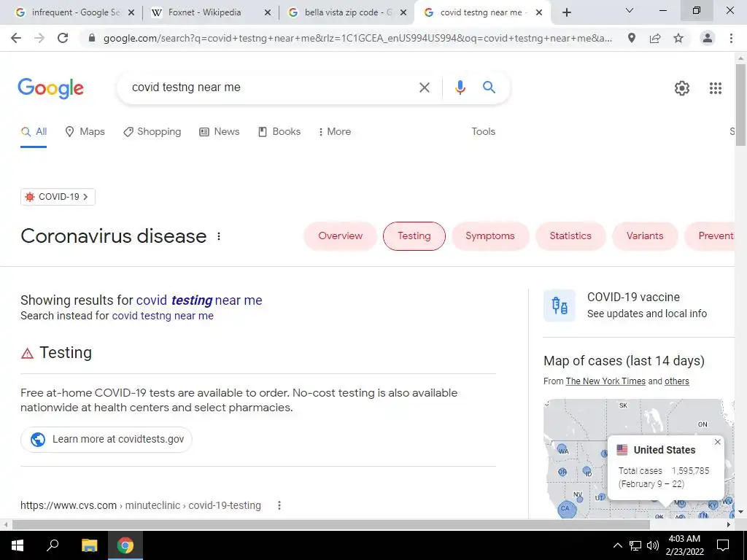This screenshot has height=560, width=747.
Task: Expand the COVID-19 chip
Action: coord(58,197)
